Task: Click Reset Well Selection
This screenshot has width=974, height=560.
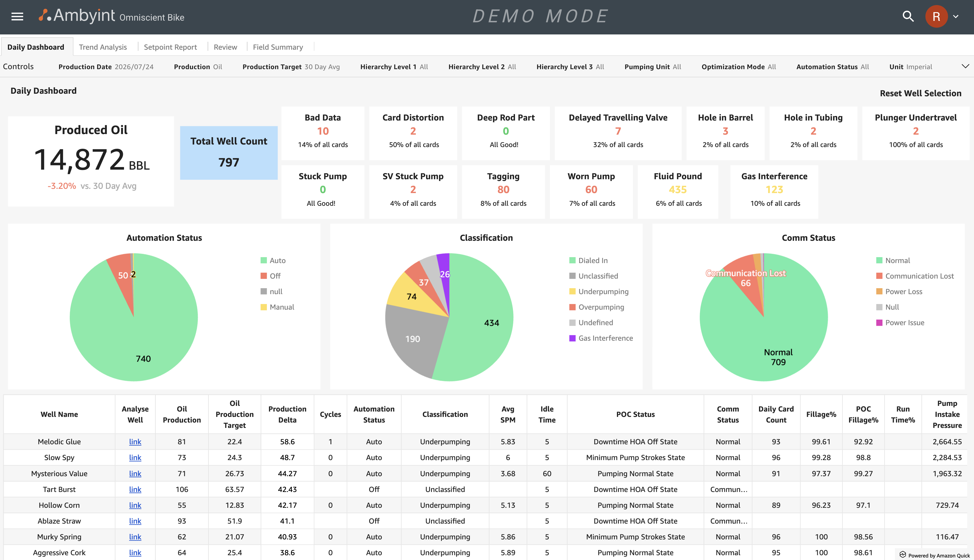Action: point(921,93)
